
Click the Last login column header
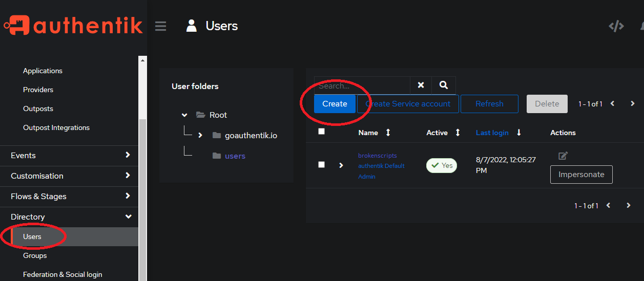(492, 133)
